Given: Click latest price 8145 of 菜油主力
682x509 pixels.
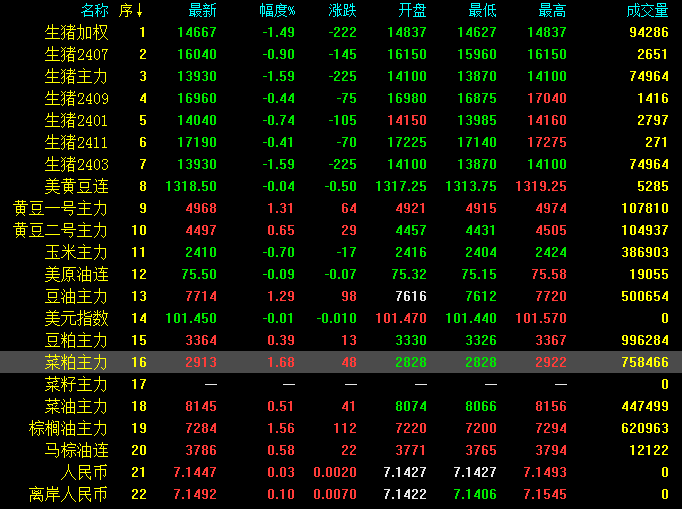Looking at the screenshot, I should pyautogui.click(x=201, y=406).
